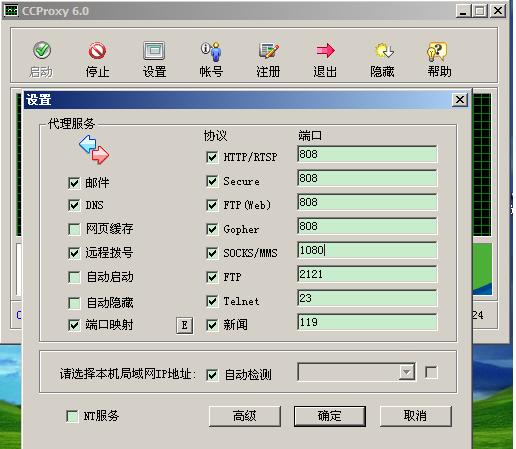This screenshot has height=449, width=516.
Task: Uncheck the SOCKS/MMS protocol checkbox
Action: coord(212,253)
